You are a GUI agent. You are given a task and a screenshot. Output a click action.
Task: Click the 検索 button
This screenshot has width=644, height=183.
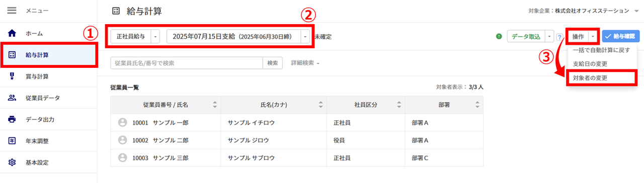click(273, 63)
